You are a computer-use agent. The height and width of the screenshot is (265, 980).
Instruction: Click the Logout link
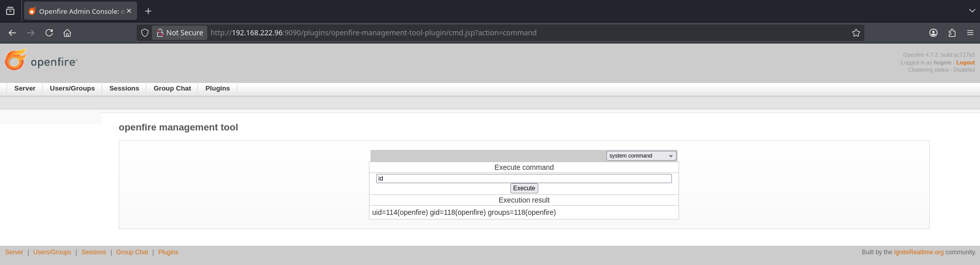(965, 62)
